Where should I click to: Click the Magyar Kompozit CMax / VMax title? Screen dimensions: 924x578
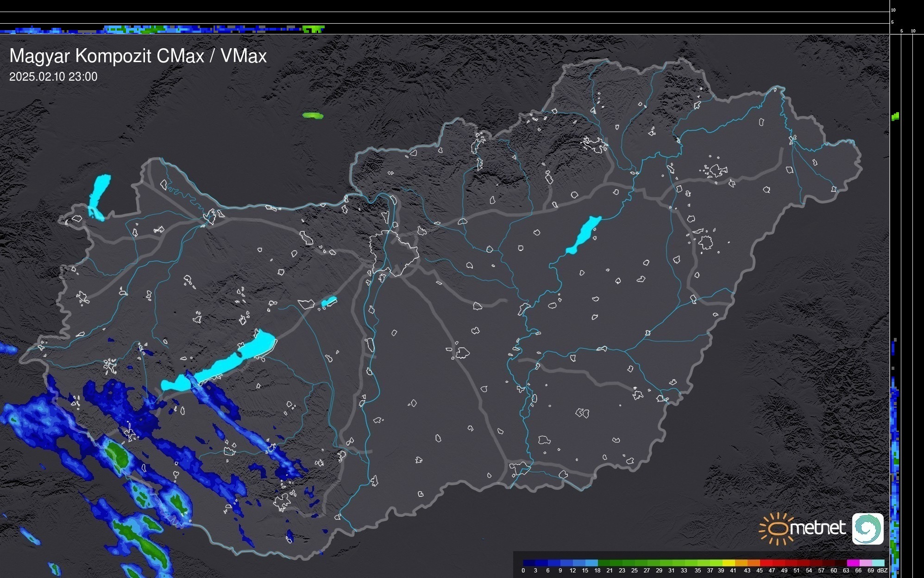tap(138, 56)
